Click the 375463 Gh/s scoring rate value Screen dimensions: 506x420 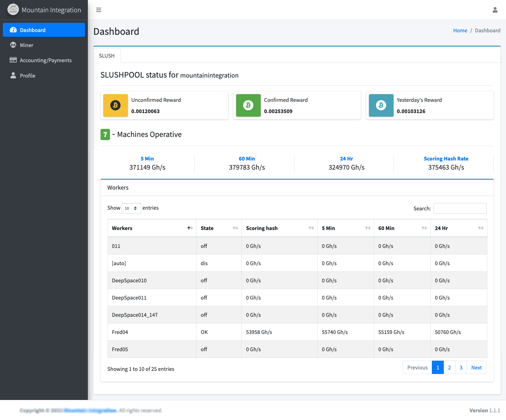pyautogui.click(x=446, y=168)
